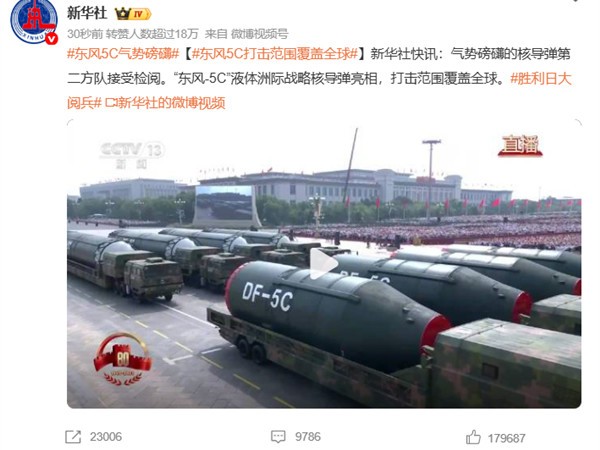The height and width of the screenshot is (450, 600).
Task: Open the 新华社的微博视频 link
Action: click(x=165, y=103)
